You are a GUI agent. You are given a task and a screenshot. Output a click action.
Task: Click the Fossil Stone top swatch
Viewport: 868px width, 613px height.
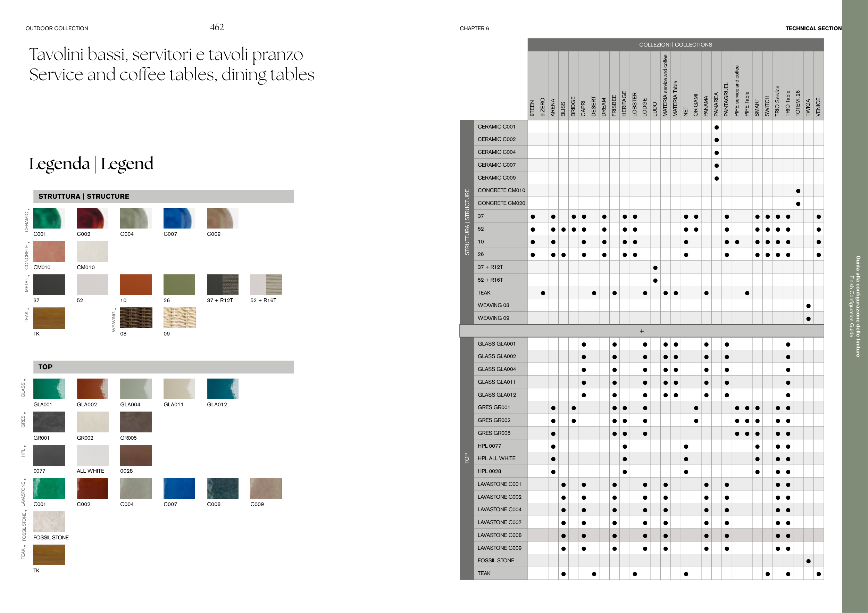pyautogui.click(x=49, y=522)
